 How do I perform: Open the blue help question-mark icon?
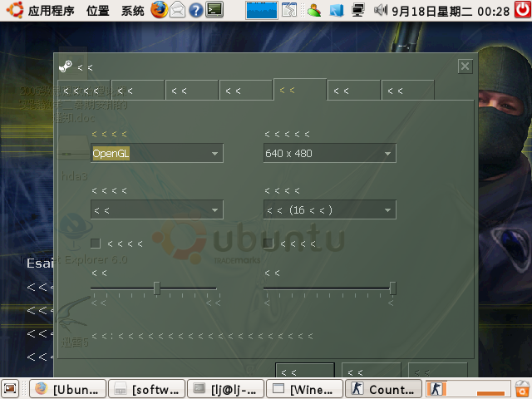tap(196, 10)
